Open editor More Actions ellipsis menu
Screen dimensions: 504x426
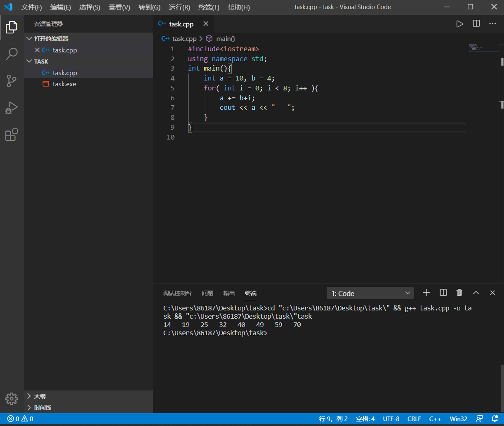click(x=492, y=24)
